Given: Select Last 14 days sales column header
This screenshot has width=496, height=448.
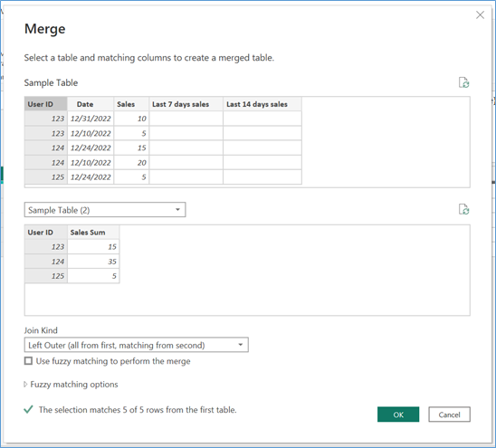Looking at the screenshot, I should [262, 104].
